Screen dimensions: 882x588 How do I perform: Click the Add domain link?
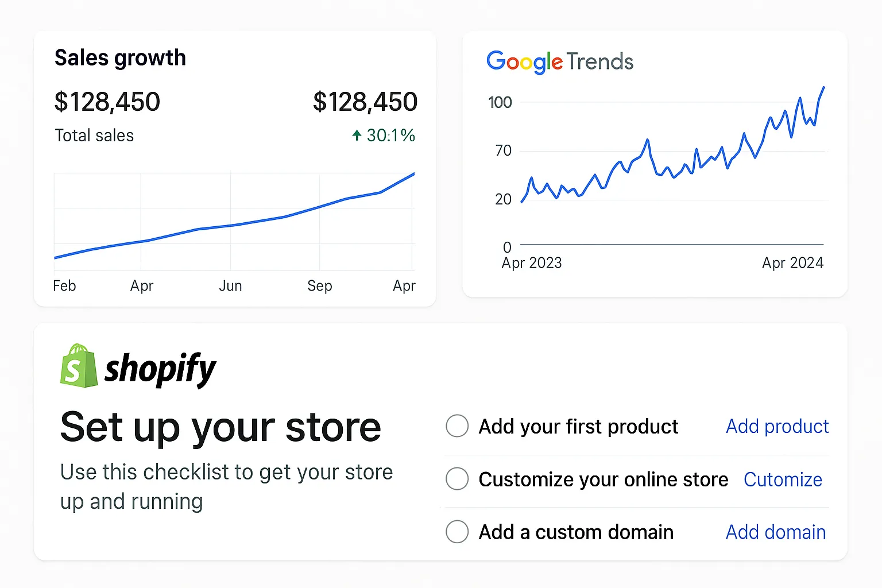(x=775, y=532)
